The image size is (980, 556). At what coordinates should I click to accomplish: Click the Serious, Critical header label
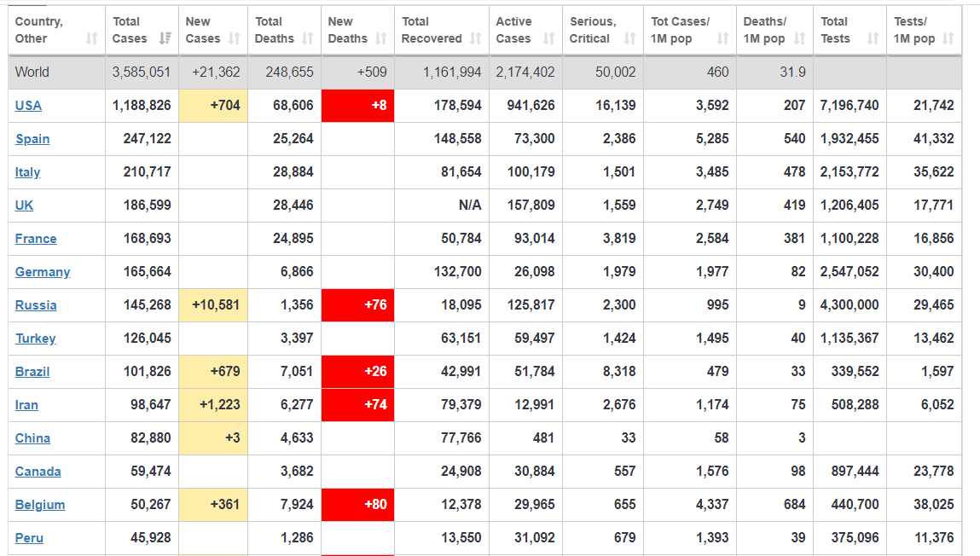593,30
